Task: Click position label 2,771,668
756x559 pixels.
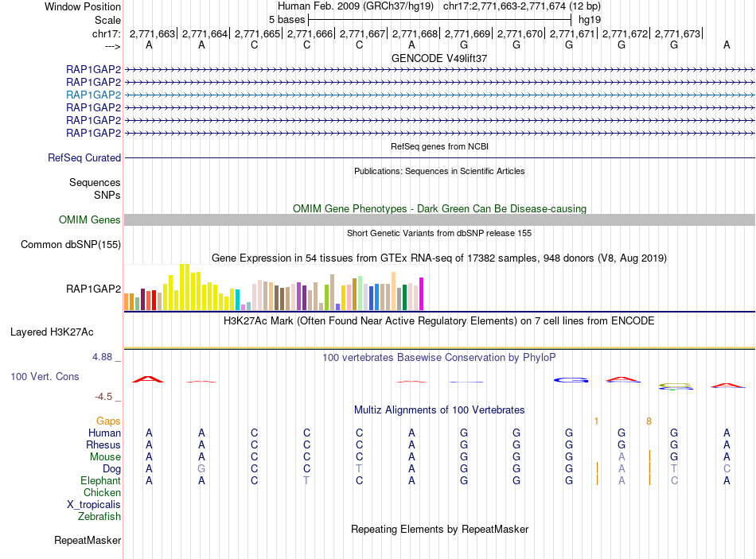Action: point(415,33)
